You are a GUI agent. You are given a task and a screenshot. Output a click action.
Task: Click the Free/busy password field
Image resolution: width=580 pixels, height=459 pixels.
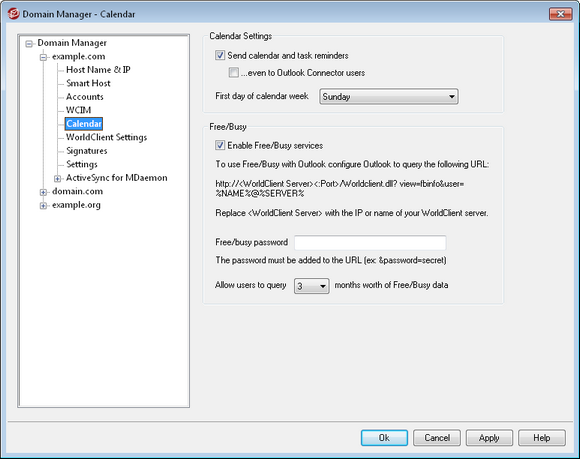[x=370, y=243]
